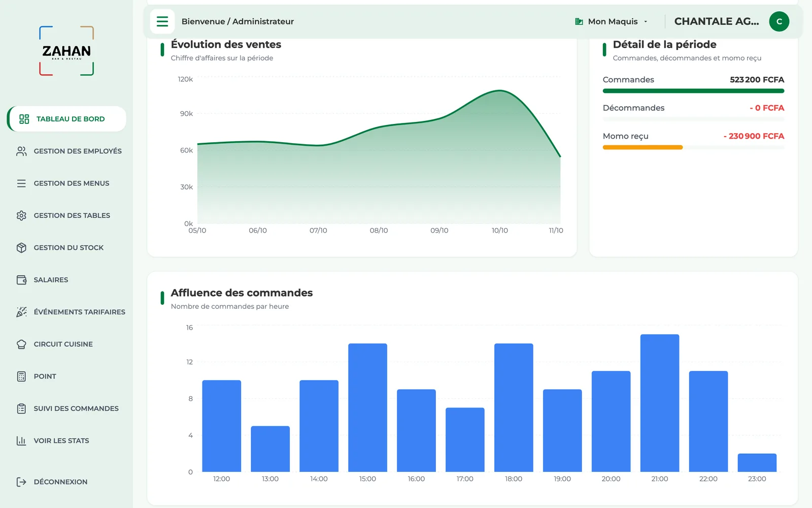This screenshot has width=812, height=508.
Task: Click the Salaires wallet icon
Action: 21,280
